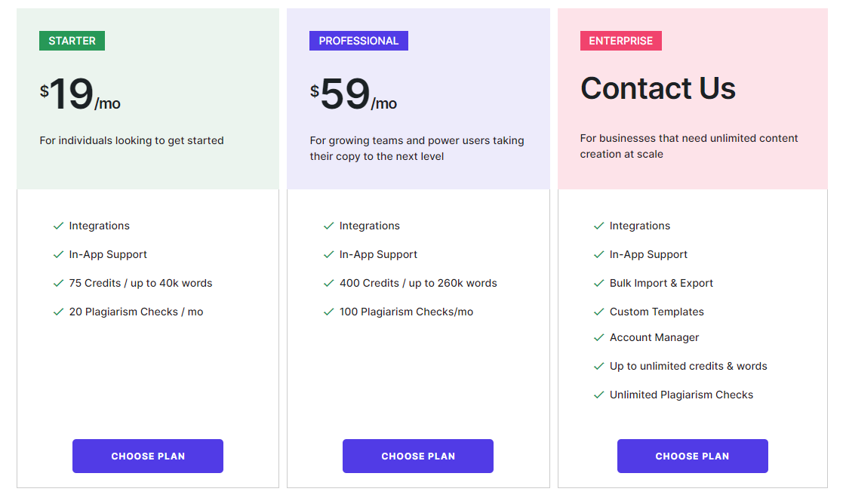The image size is (846, 504).
Task: Click the $19/mo Starter price
Action: (x=80, y=96)
